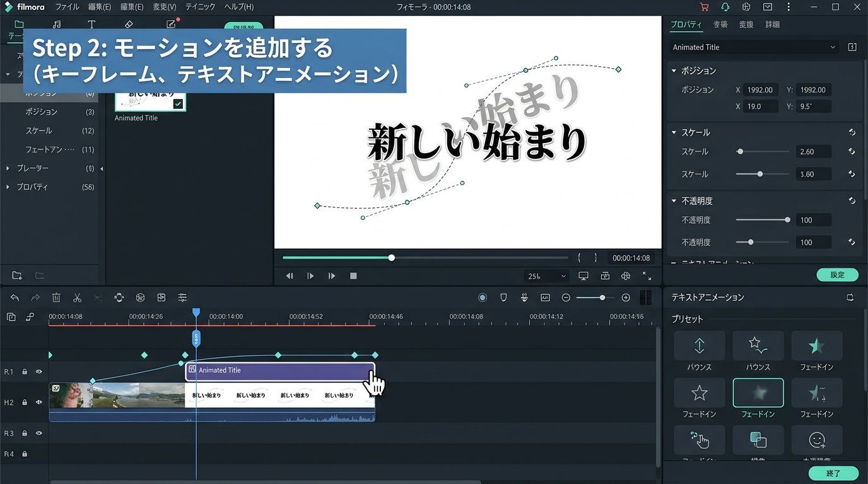Screen dimensions: 868x484
Task: Toggle the link icon left of ruler
Action: 30,317
